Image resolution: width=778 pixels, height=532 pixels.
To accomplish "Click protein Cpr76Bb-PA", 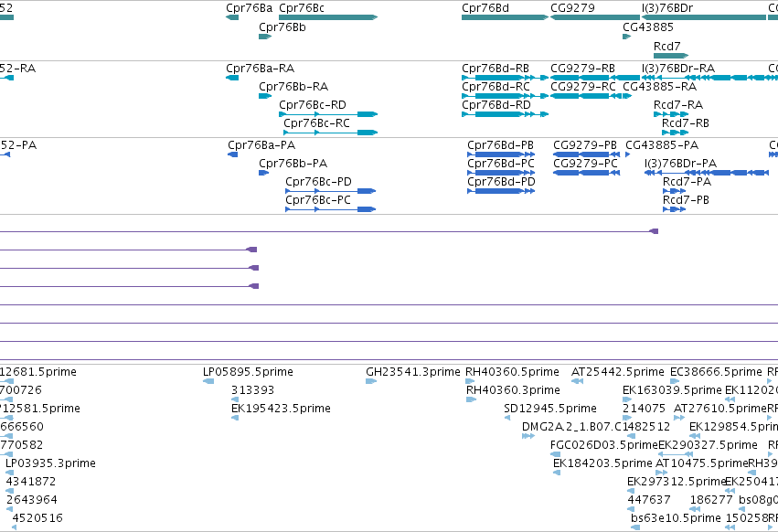I will pos(293,164).
